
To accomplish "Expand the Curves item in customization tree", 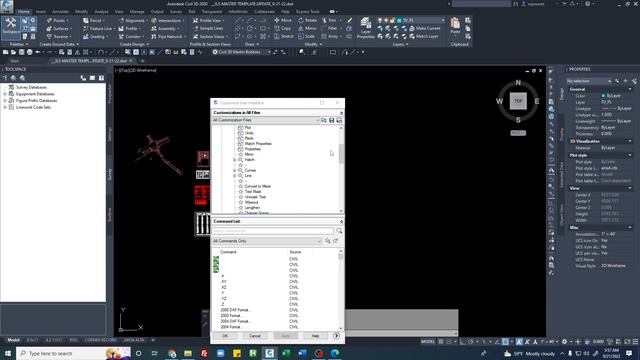I will (235, 170).
